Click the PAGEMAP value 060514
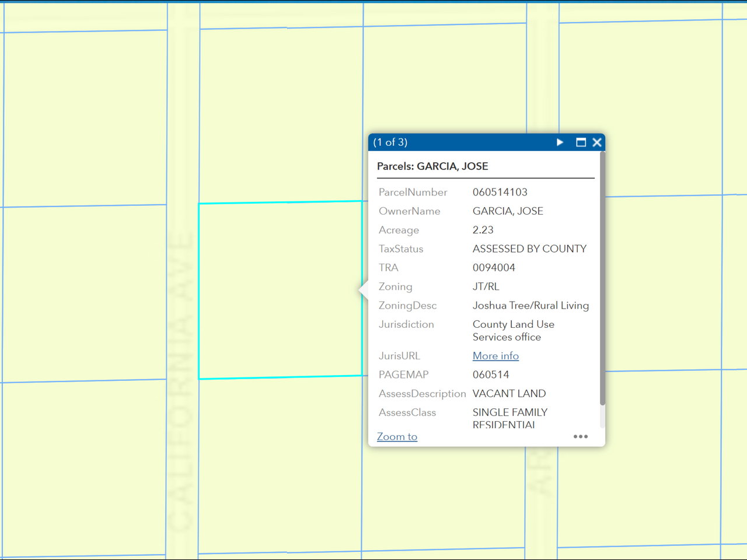Viewport: 747px width, 560px height. point(490,374)
